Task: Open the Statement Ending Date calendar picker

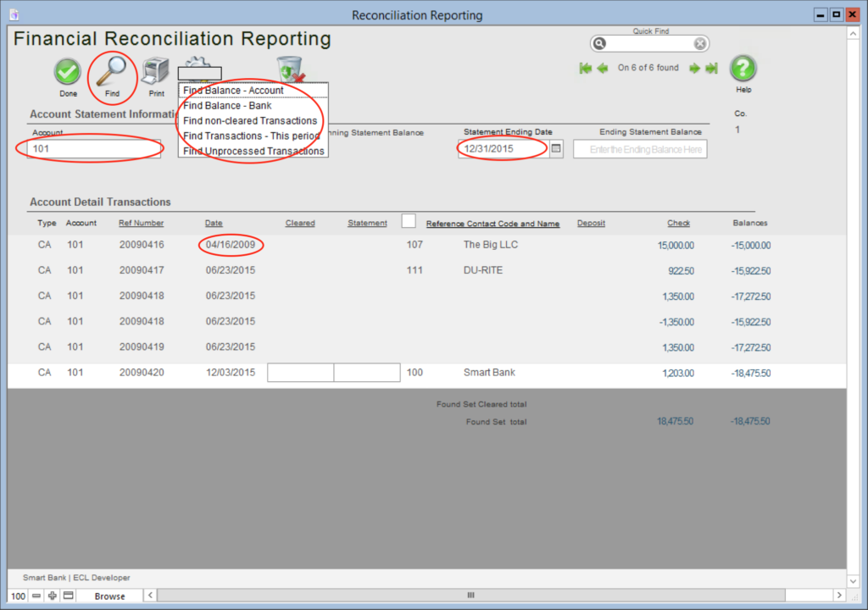Action: [x=556, y=149]
